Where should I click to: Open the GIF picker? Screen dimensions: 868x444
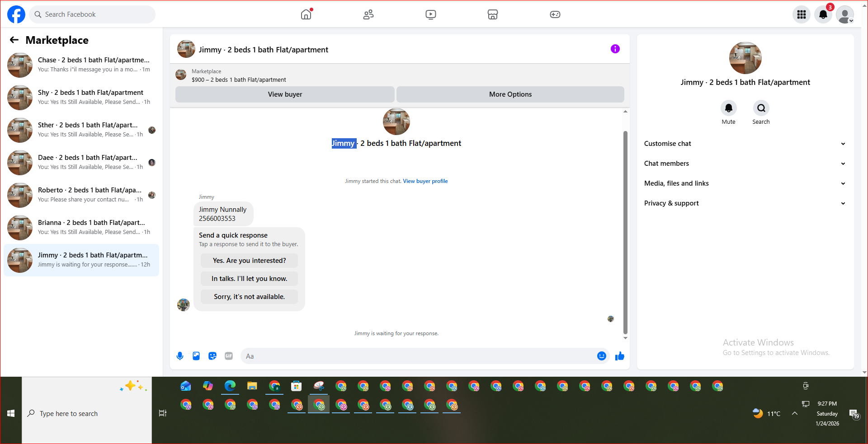point(229,356)
